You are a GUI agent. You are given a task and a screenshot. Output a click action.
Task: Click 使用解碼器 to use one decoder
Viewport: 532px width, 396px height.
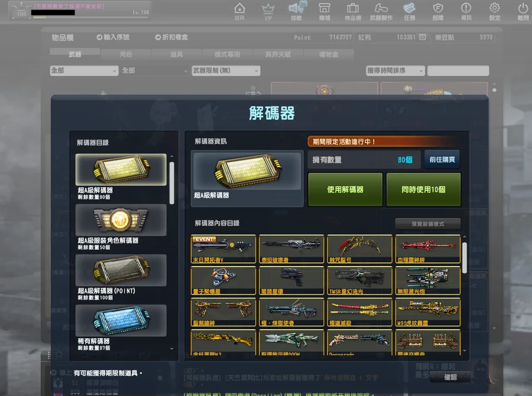[345, 189]
